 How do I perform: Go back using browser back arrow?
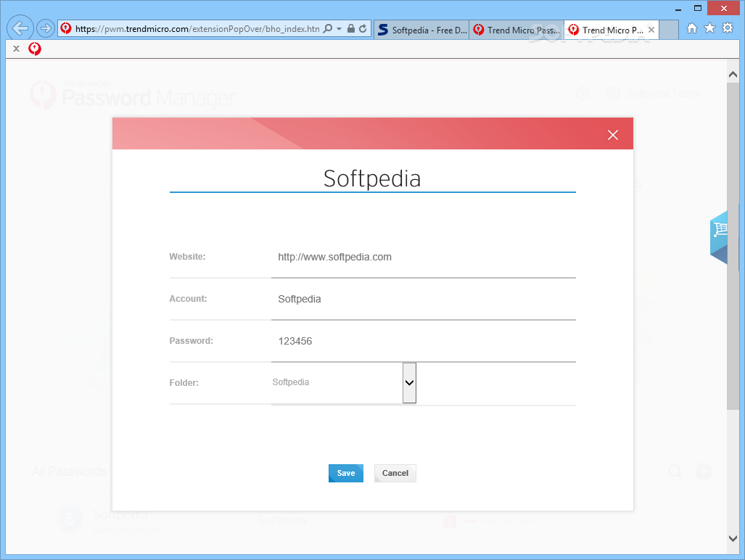(20, 28)
